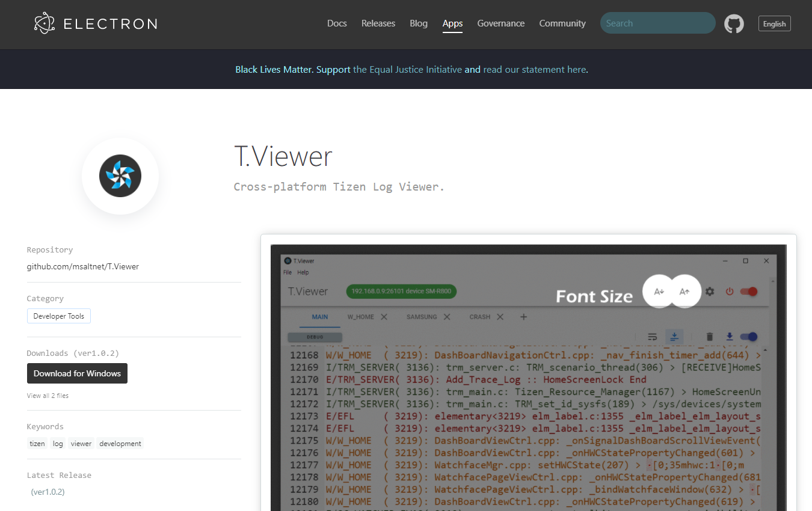812x511 pixels.
Task: Click the Electron logo in the header
Action: coord(96,23)
